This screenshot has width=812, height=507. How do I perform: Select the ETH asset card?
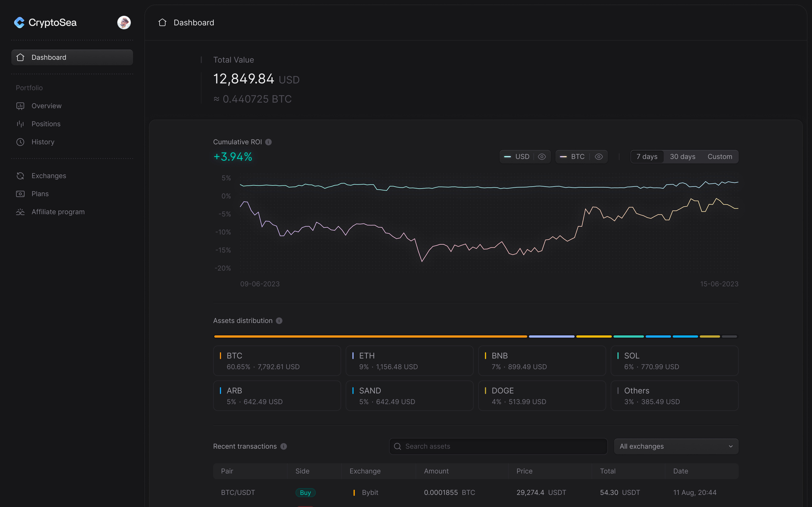(409, 361)
